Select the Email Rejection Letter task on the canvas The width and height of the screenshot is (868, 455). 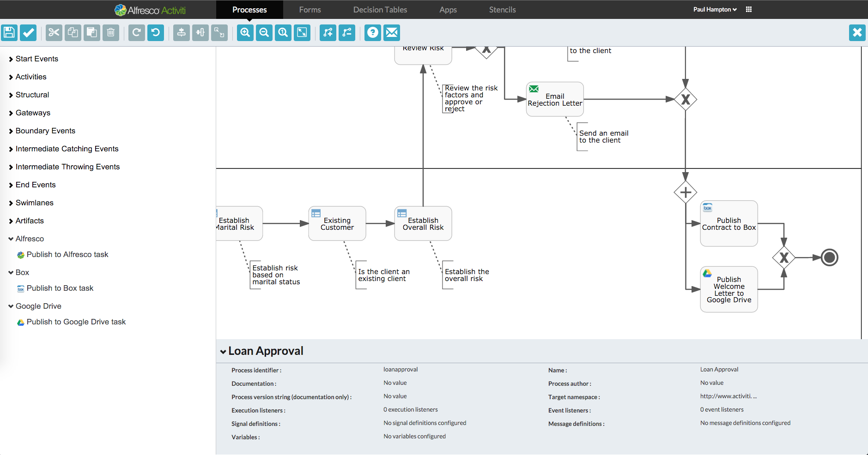pyautogui.click(x=555, y=100)
